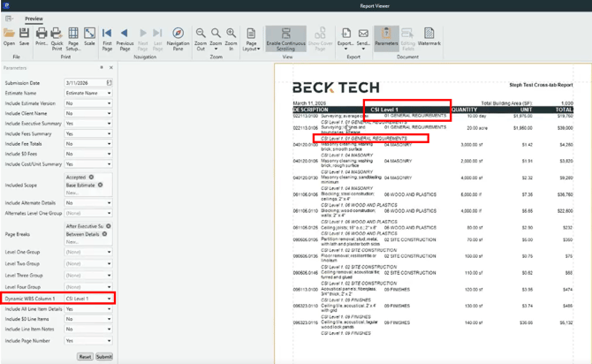Image resolution: width=592 pixels, height=364 pixels.
Task: Click the application menu icon left of Preview
Action: [x=9, y=19]
